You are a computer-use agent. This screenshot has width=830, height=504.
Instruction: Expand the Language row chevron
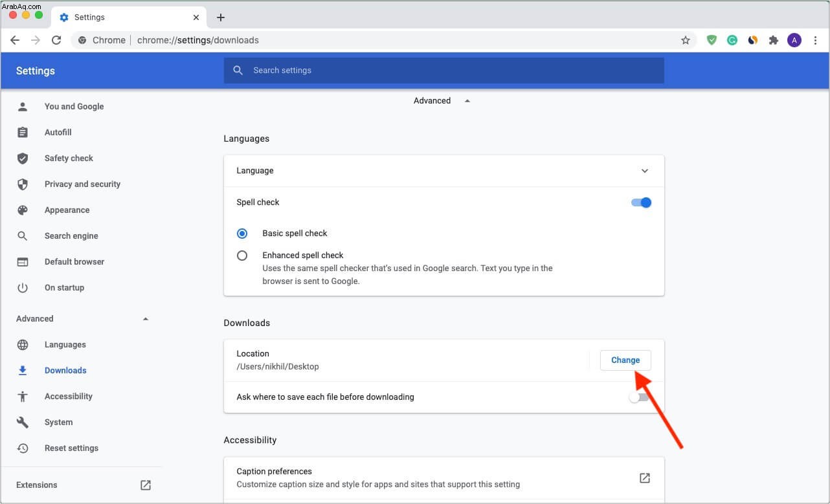pos(645,171)
